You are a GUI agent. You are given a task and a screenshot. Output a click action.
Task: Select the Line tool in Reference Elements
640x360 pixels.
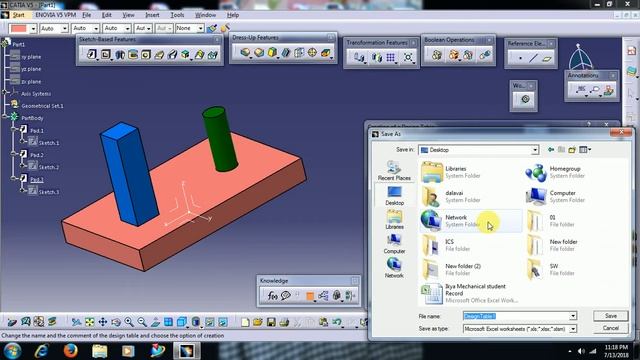tap(533, 58)
